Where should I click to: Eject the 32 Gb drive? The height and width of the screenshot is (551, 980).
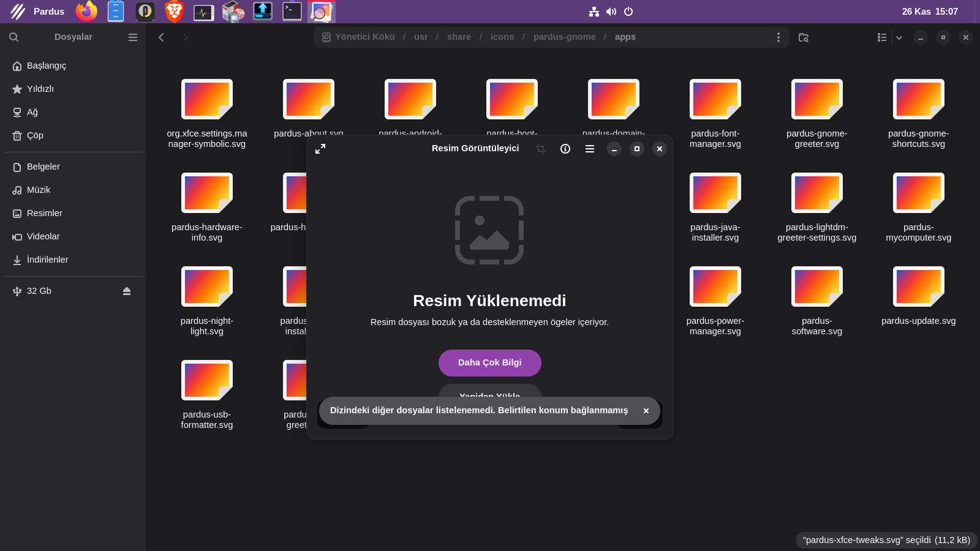tap(127, 291)
